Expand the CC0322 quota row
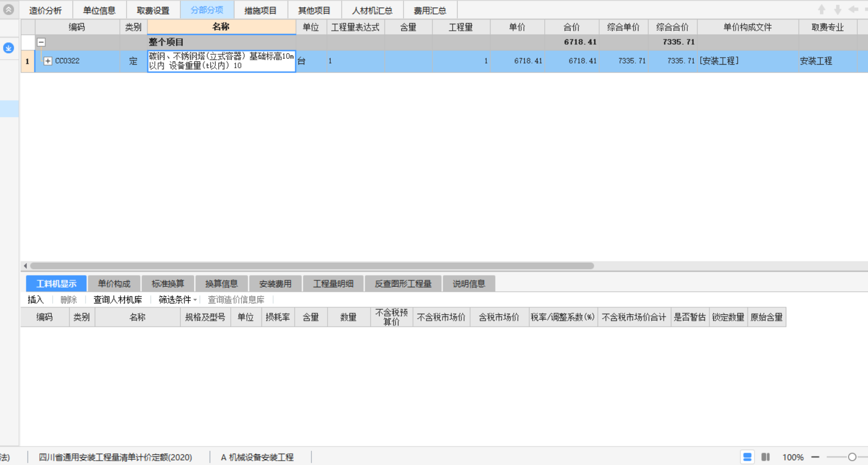The image size is (868, 465). pos(48,61)
